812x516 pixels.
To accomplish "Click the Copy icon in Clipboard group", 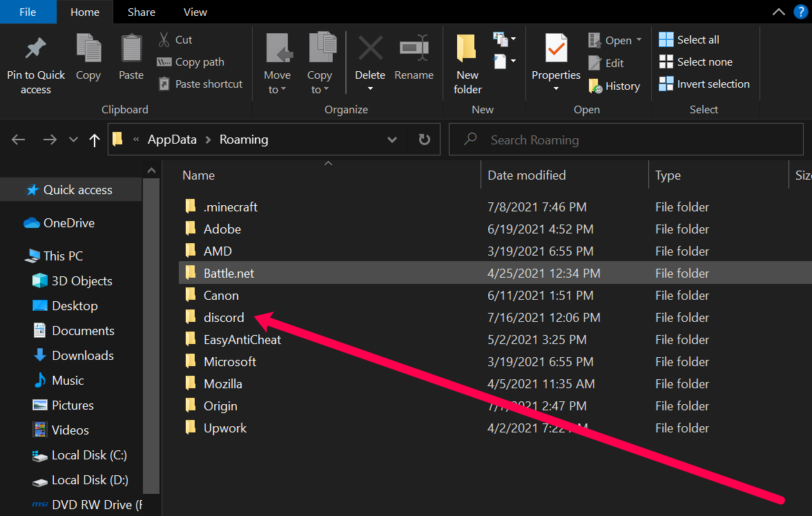I will tap(88, 48).
